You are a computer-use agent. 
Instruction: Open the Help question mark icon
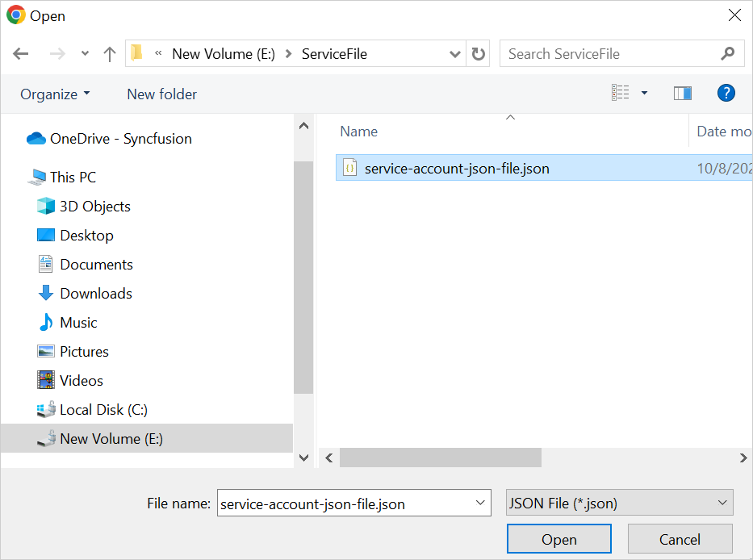click(726, 94)
